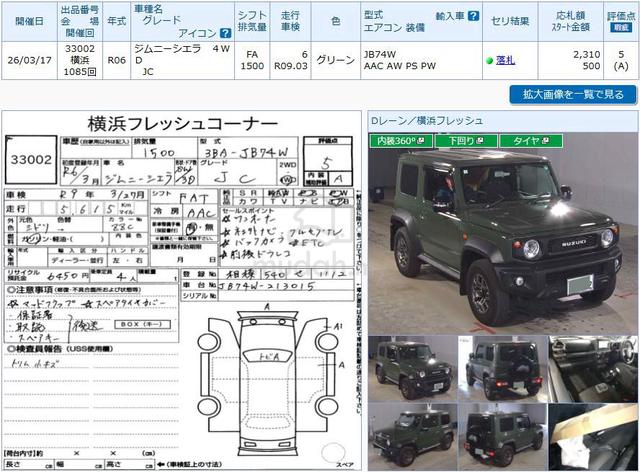This screenshot has width=640, height=472.
Task: Click the 2,310 bid amount
Action: click(587, 54)
